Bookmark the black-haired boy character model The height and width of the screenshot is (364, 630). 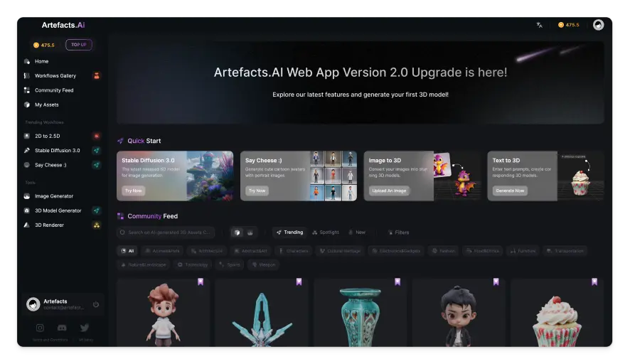(x=496, y=282)
